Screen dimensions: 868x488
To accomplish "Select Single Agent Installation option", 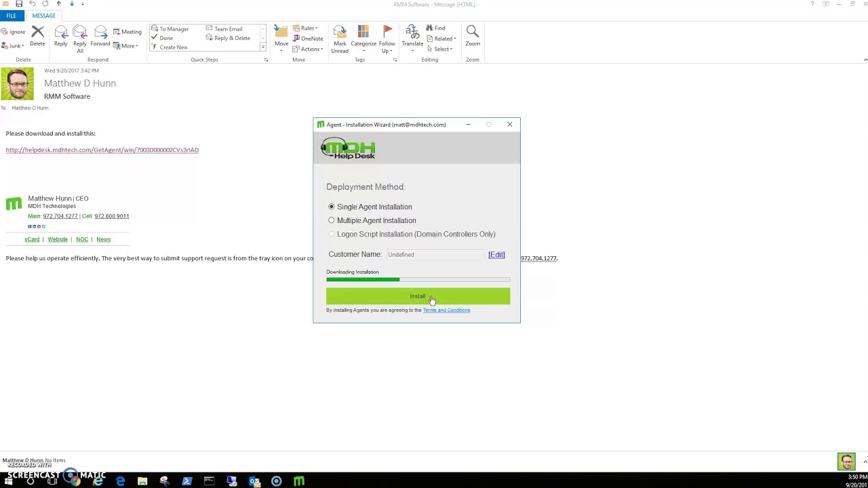I will pos(370,207).
